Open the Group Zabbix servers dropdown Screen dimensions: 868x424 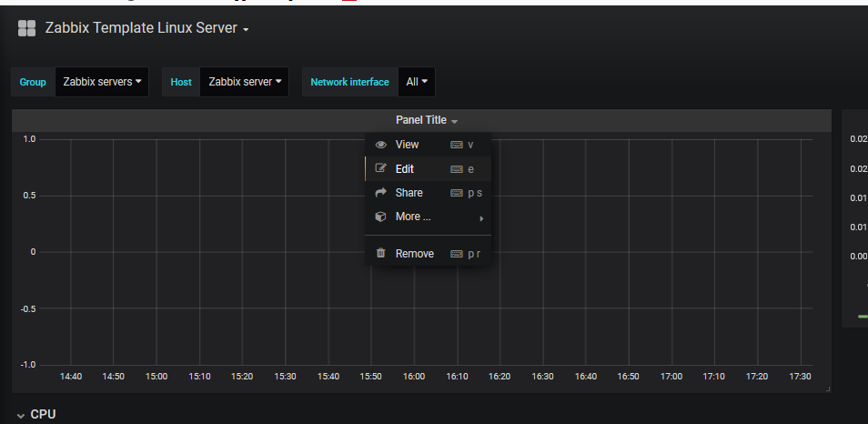[102, 82]
